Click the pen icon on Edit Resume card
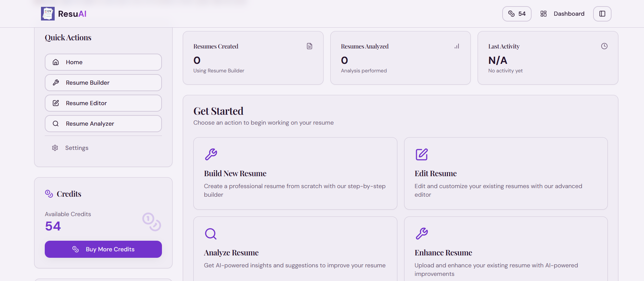644x281 pixels. (x=422, y=154)
